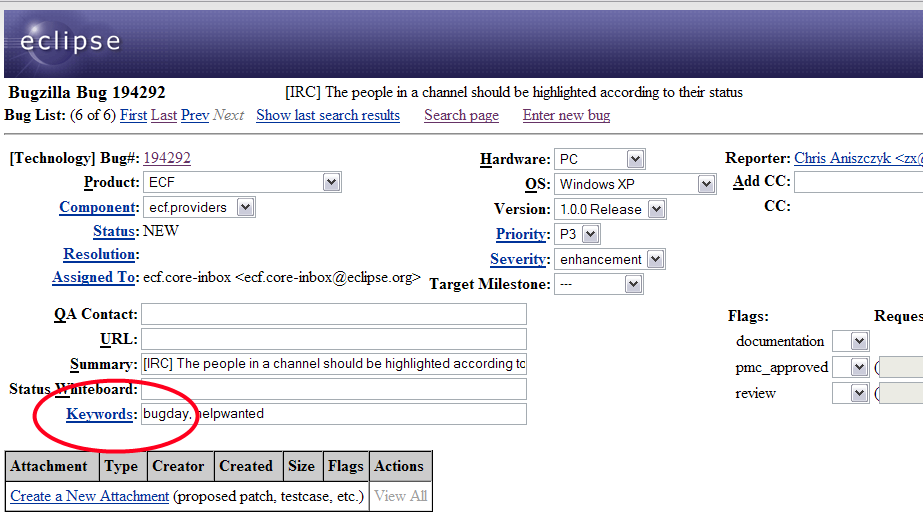Click the Size column header

point(301,466)
